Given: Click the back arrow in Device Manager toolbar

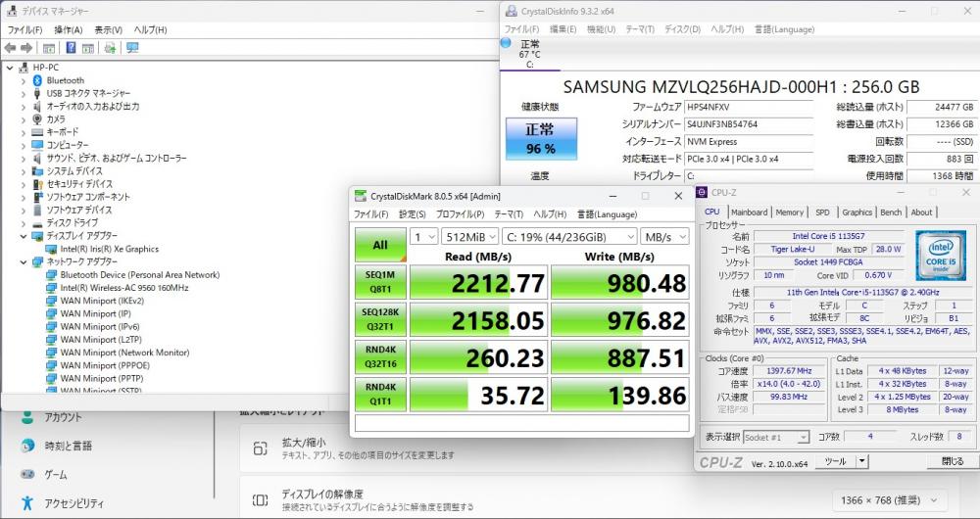Looking at the screenshot, I should (x=10, y=48).
